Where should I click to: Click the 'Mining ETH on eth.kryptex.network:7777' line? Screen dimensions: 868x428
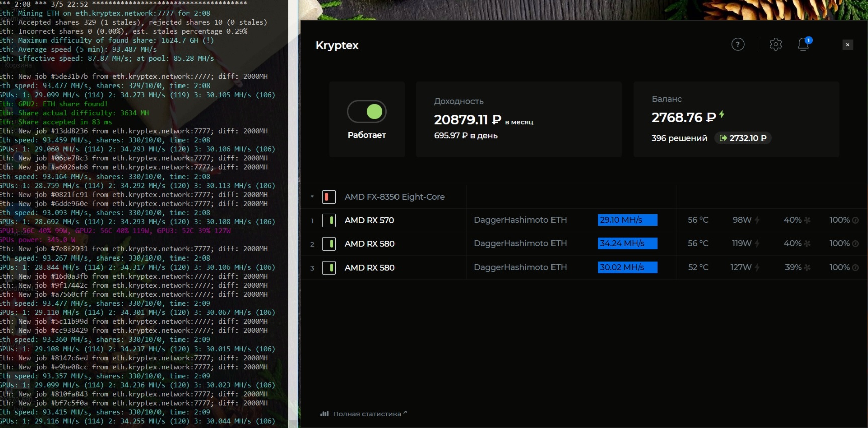click(x=106, y=13)
